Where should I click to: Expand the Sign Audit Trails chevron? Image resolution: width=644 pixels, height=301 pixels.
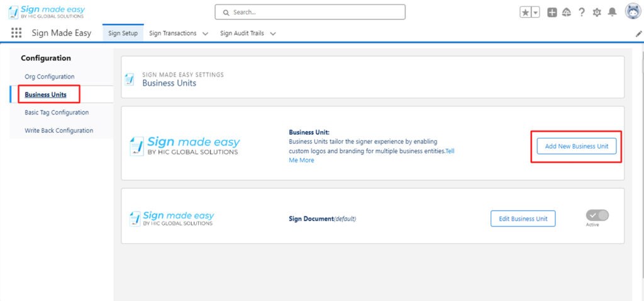click(273, 34)
